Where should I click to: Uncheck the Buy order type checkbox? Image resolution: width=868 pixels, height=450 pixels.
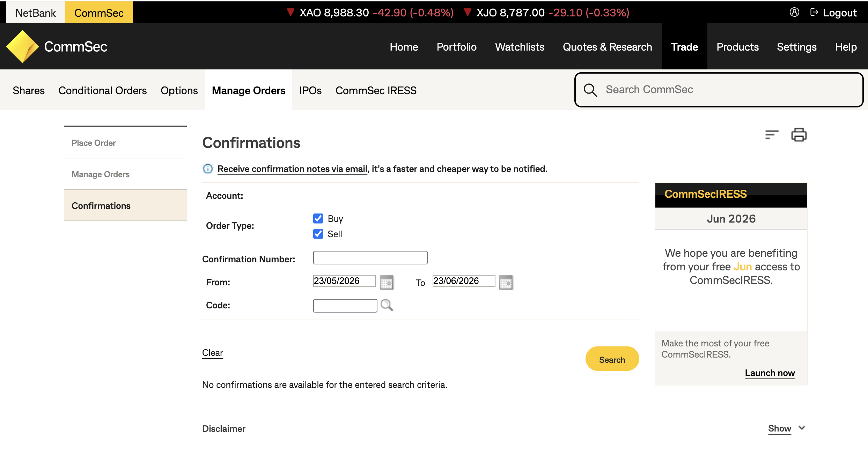[318, 218]
